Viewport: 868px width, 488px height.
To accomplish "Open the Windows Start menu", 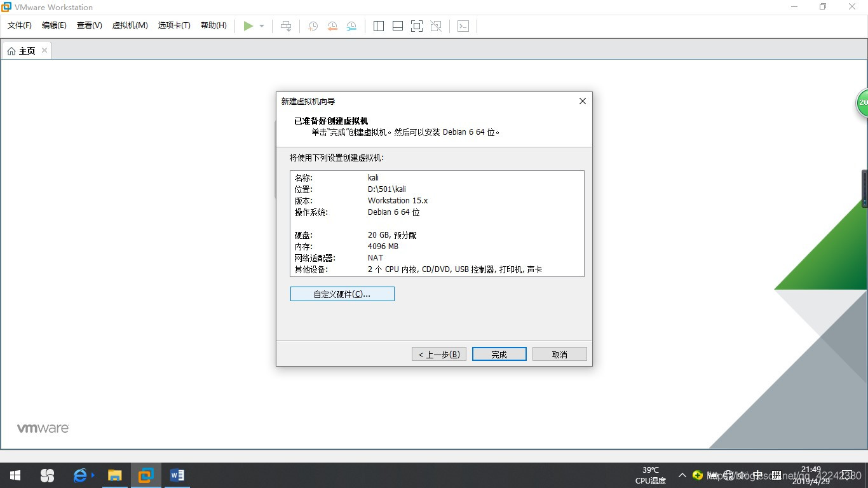I will point(15,475).
